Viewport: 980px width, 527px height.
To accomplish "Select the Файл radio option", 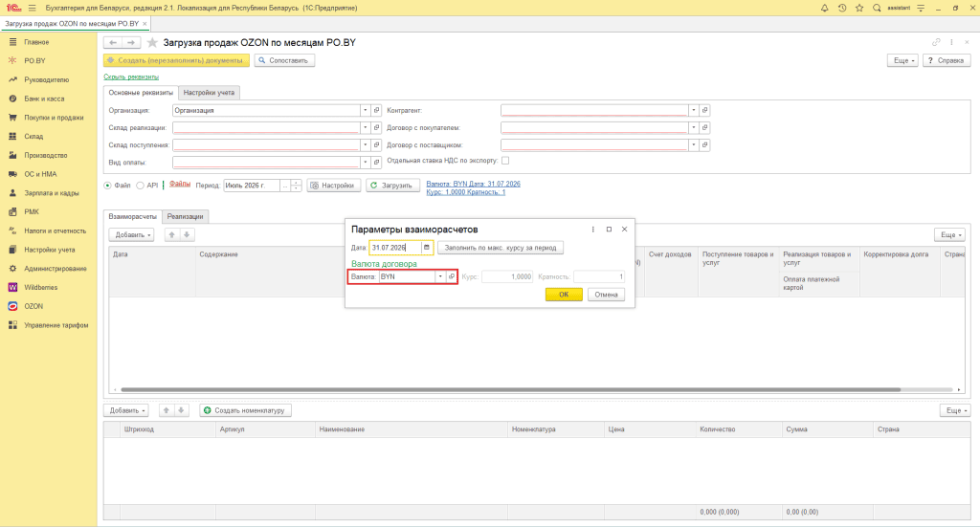I will (x=107, y=186).
